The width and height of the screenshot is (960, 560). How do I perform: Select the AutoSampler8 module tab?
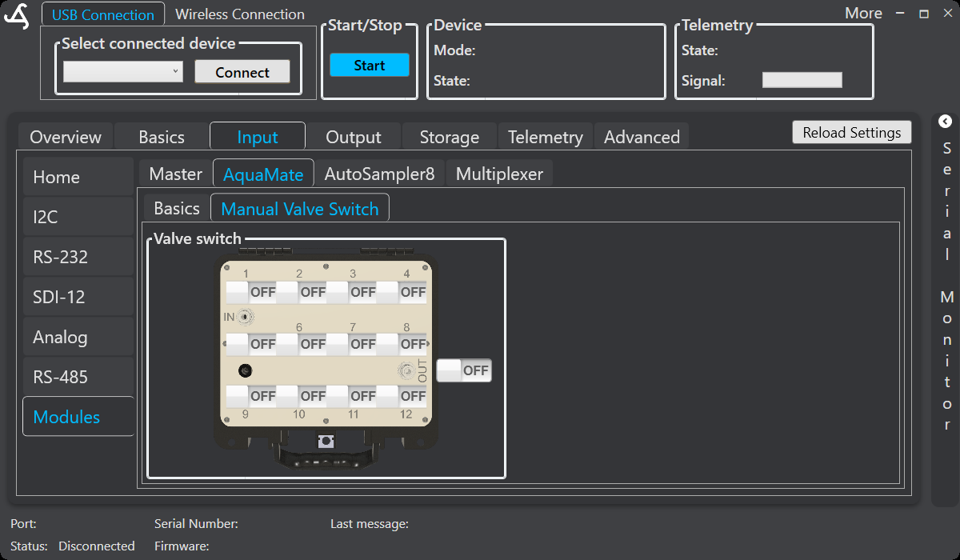pos(380,174)
